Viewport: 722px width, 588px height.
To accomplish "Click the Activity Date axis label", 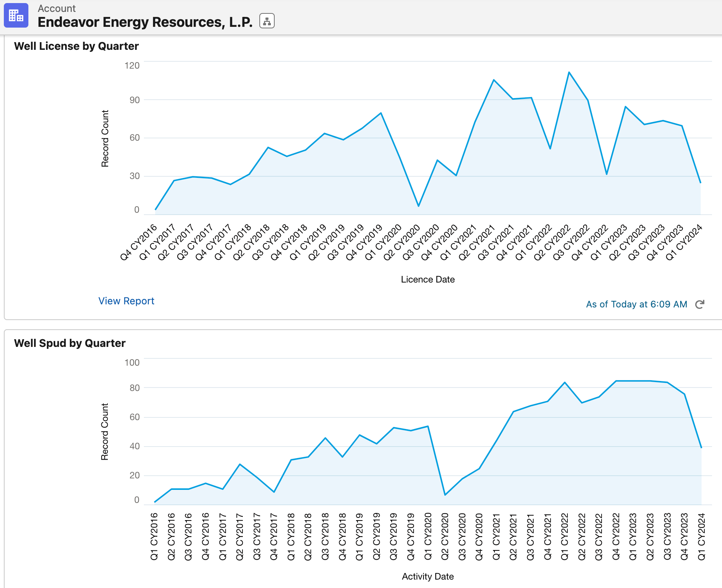I will [427, 576].
